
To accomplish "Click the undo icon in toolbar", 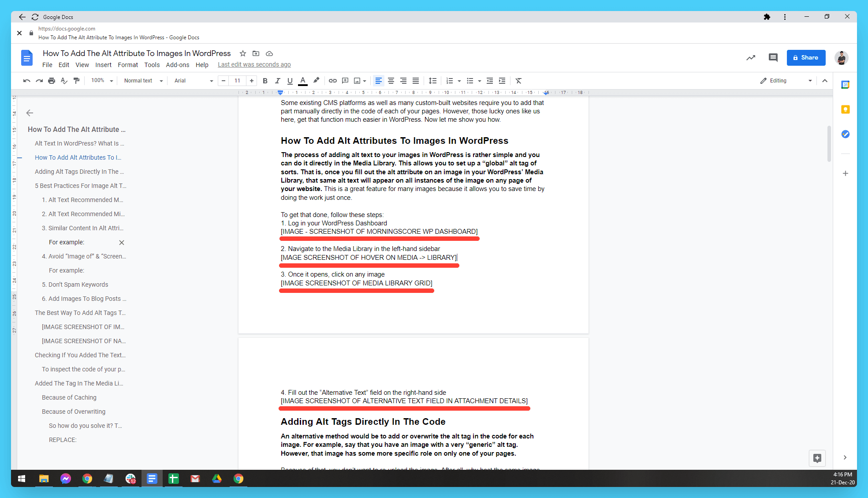I will pyautogui.click(x=27, y=81).
